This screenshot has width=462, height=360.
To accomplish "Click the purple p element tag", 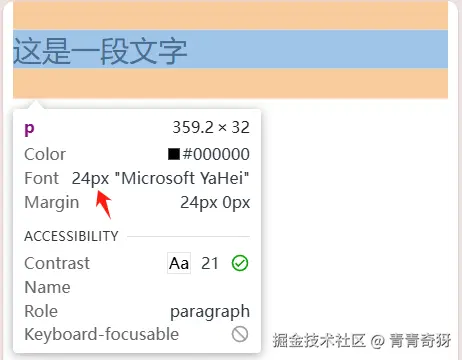I will pos(29,128).
